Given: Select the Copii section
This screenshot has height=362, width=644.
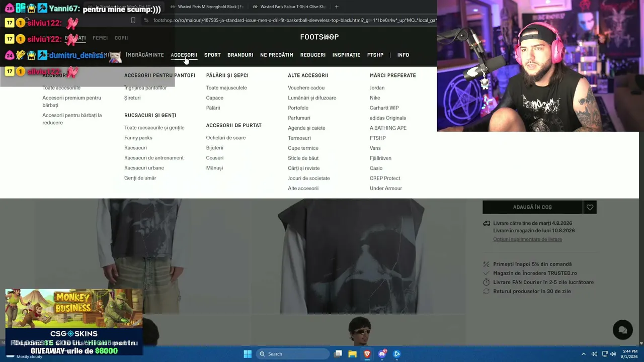Looking at the screenshot, I should [121, 38].
